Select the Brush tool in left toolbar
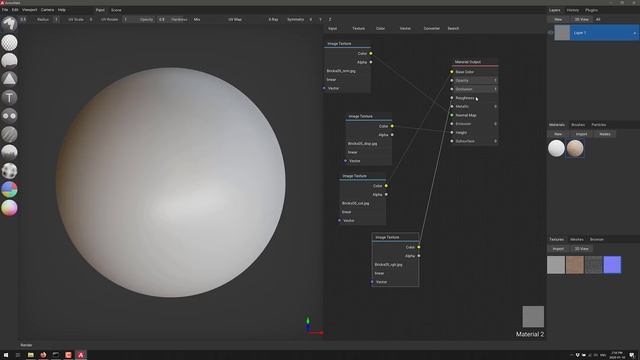This screenshot has width=640, height=360. [x=9, y=24]
